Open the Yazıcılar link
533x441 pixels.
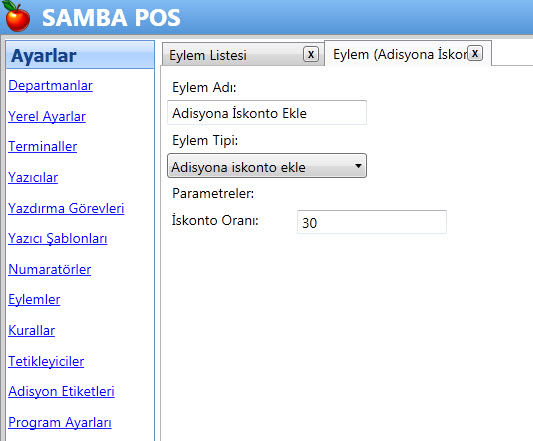point(33,177)
